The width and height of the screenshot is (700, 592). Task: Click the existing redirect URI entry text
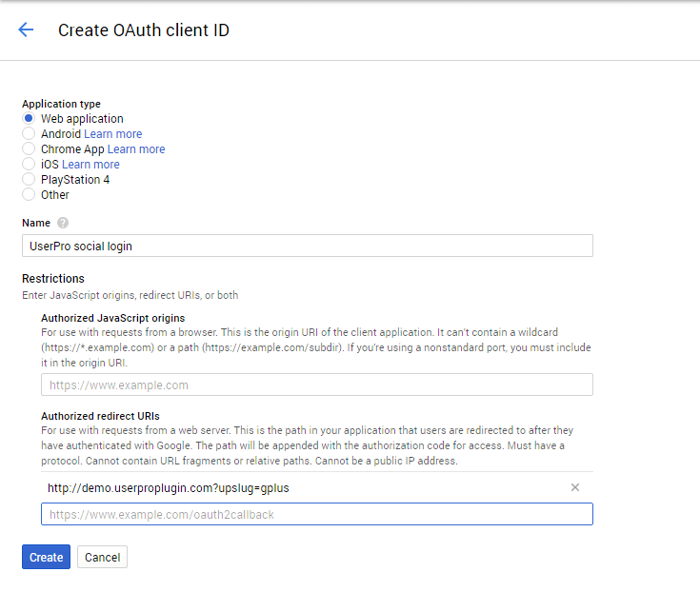(168, 487)
